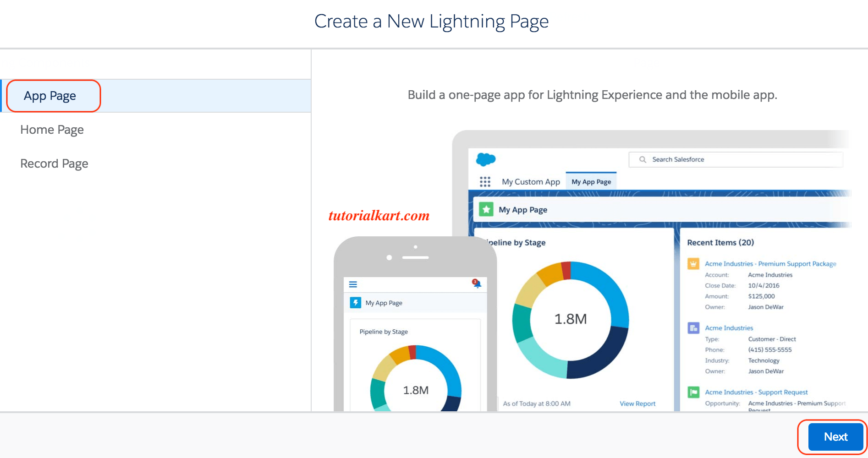
Task: Click the green flag icon beside Support Request
Action: (x=692, y=392)
